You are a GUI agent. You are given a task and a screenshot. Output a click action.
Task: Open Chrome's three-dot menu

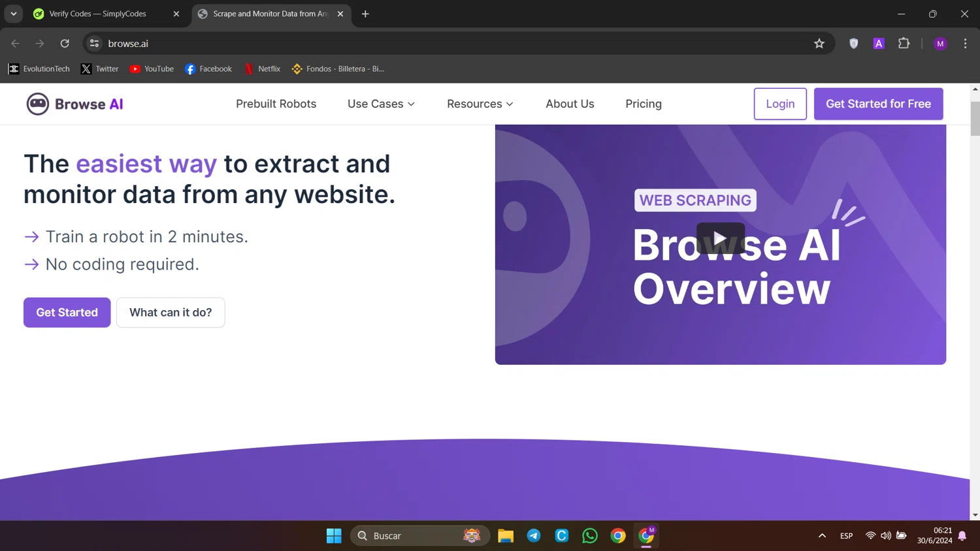965,44
